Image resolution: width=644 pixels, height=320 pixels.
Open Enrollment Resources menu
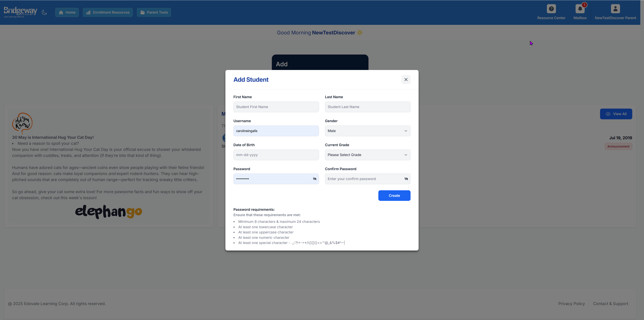(108, 12)
